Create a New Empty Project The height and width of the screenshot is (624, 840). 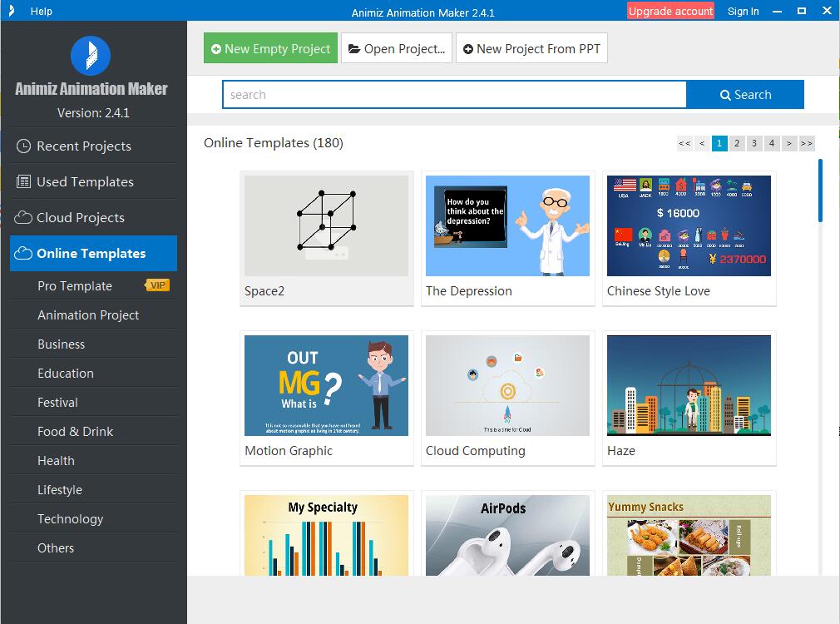click(x=270, y=48)
